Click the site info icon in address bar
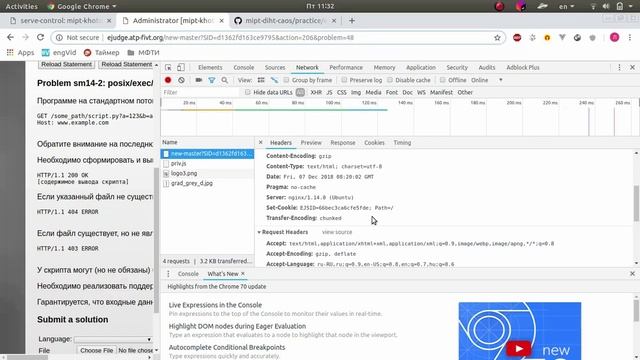This screenshot has height=360, width=640. pyautogui.click(x=59, y=38)
